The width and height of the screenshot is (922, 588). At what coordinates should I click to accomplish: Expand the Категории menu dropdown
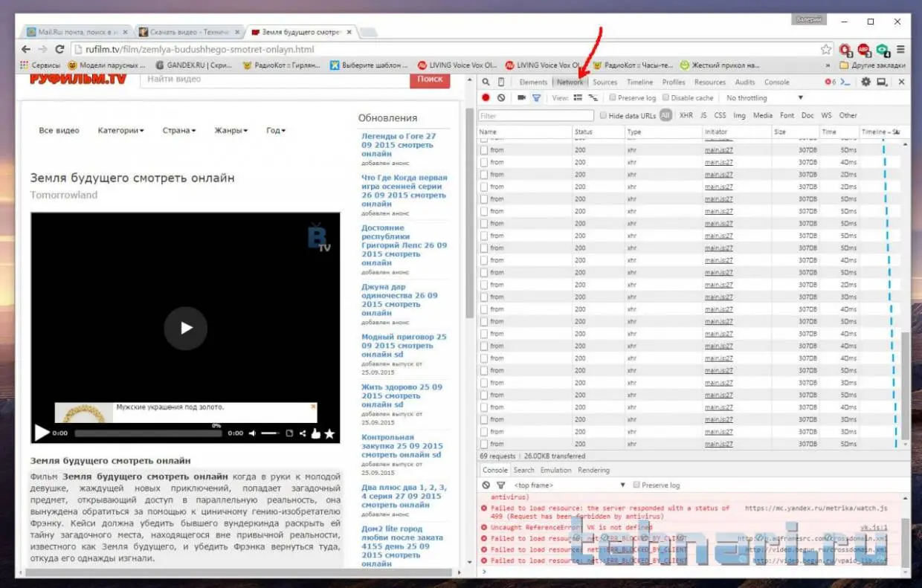coord(120,131)
